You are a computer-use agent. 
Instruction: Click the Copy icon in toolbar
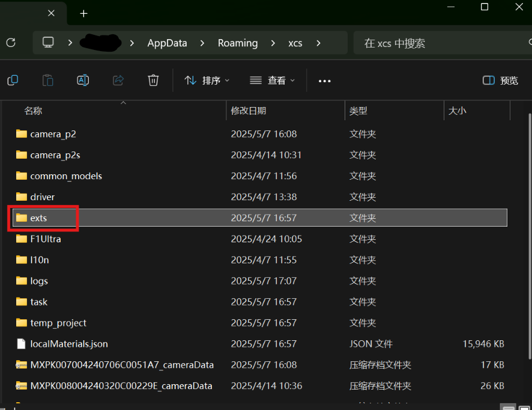(13, 81)
